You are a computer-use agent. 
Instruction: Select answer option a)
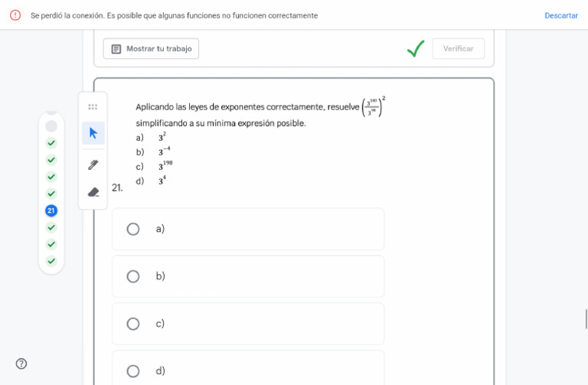coord(133,229)
